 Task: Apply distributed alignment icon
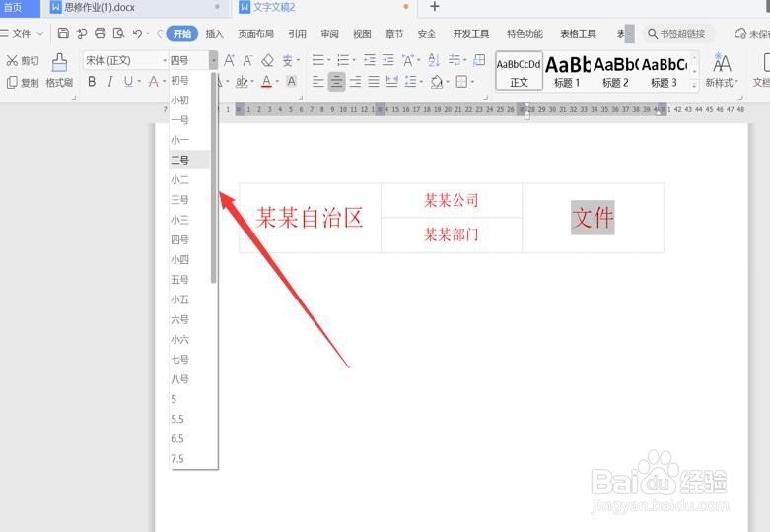coord(391,82)
